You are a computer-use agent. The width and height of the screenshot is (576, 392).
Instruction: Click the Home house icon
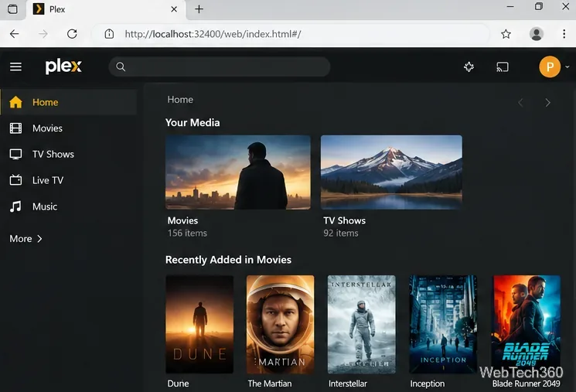point(15,102)
